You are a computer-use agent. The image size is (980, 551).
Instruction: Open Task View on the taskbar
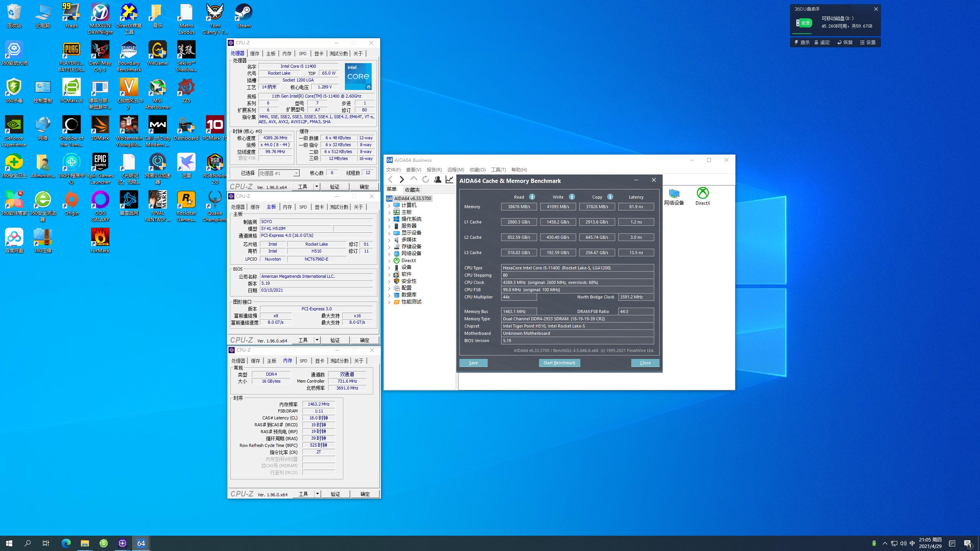[46, 543]
